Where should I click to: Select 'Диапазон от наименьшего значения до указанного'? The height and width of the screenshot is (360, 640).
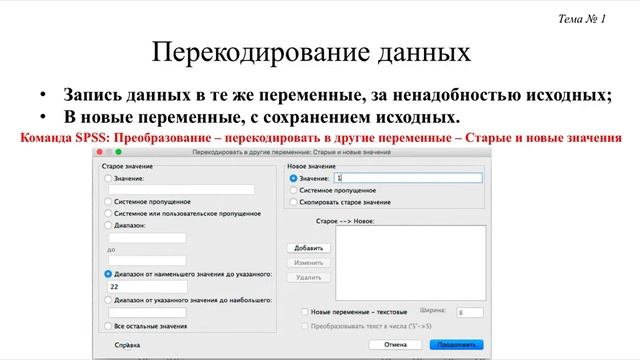108,274
